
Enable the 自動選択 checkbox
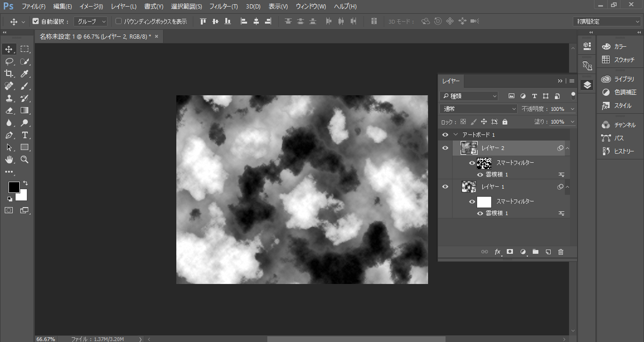pos(36,21)
